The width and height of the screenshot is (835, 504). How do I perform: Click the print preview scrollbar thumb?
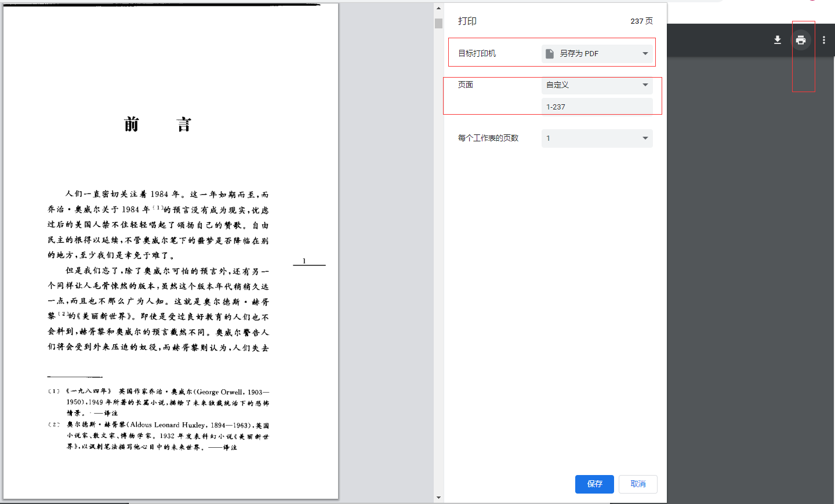[x=438, y=24]
